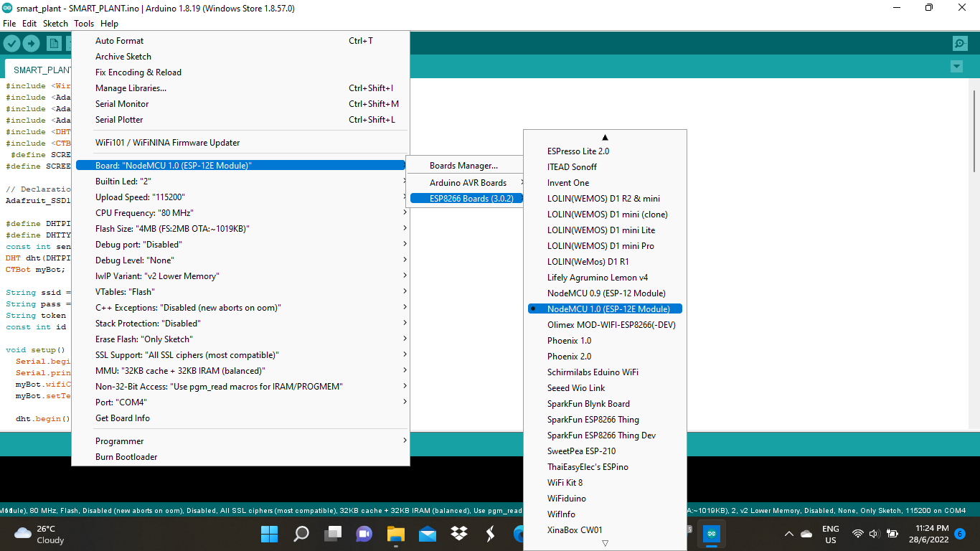Choose Fix Encoding & Reload

[241, 72]
